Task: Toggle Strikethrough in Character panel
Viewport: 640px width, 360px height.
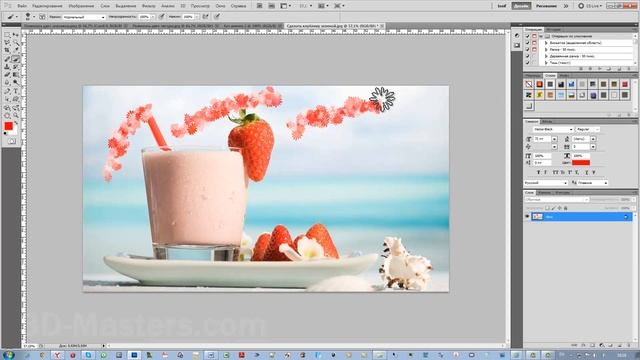Action: 594,172
